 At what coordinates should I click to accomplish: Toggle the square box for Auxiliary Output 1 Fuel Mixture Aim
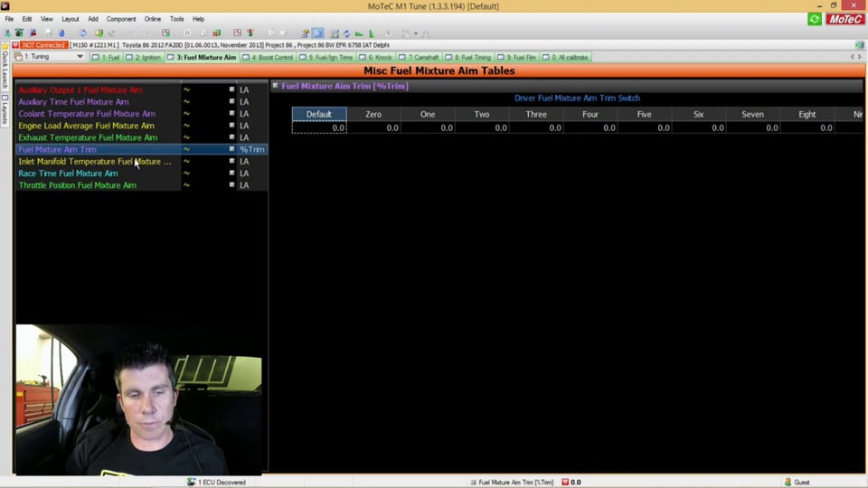click(x=232, y=89)
